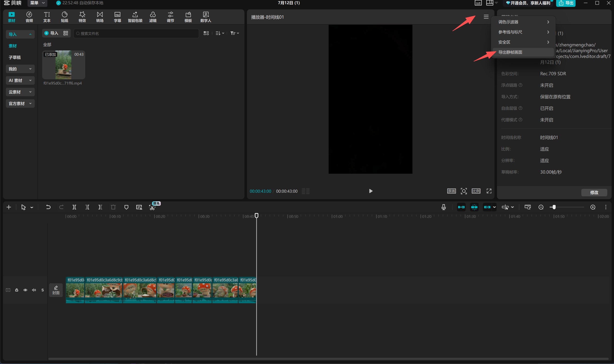Expand the 参考线与标尺 submenu
Screen dimensions: 614x364
(x=523, y=32)
